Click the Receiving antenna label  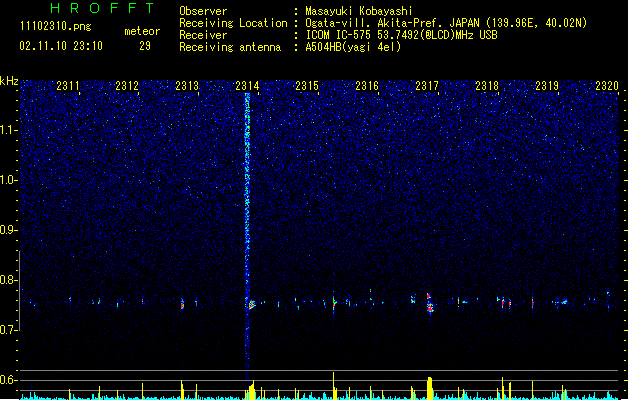[230, 47]
